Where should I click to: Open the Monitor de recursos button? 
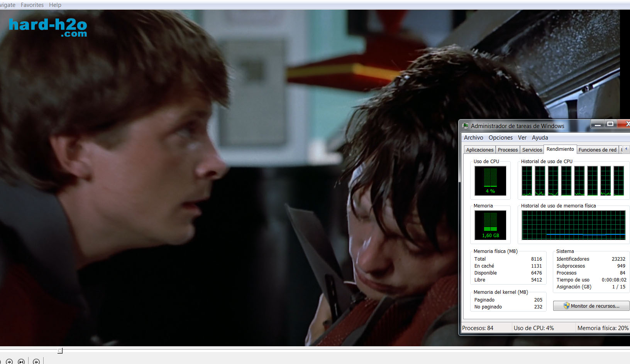click(x=591, y=306)
